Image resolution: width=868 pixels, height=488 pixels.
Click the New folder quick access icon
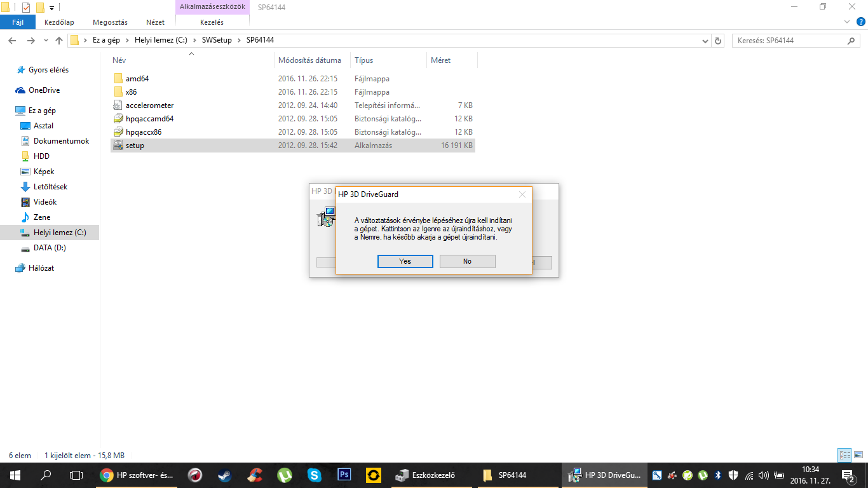pos(40,8)
